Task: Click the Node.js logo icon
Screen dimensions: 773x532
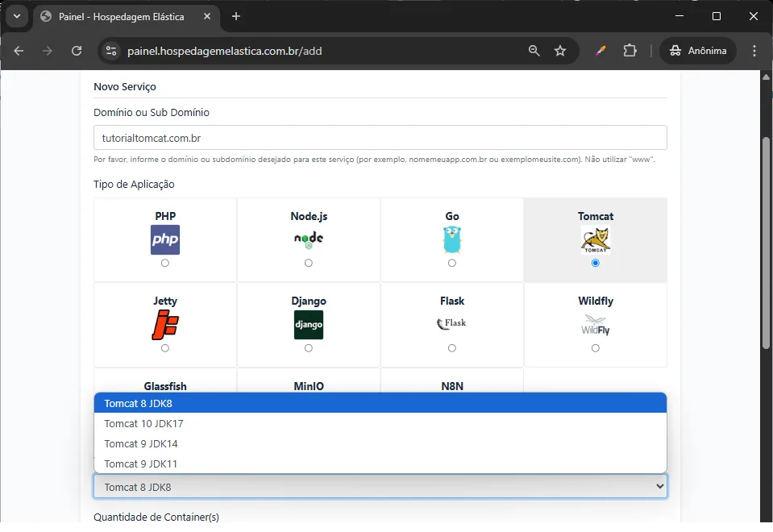Action: 309,239
